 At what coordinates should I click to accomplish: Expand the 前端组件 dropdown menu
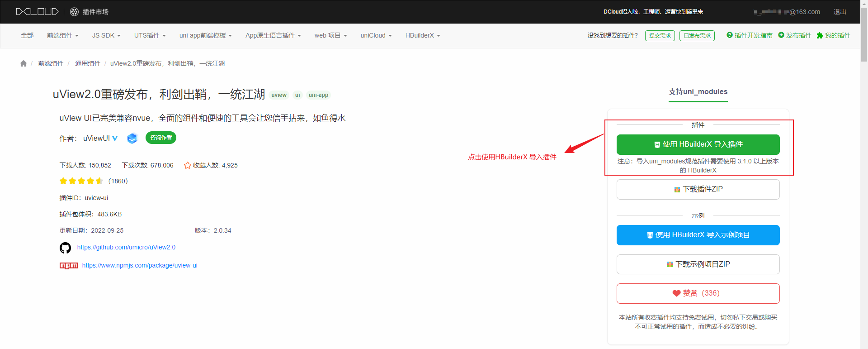click(63, 35)
